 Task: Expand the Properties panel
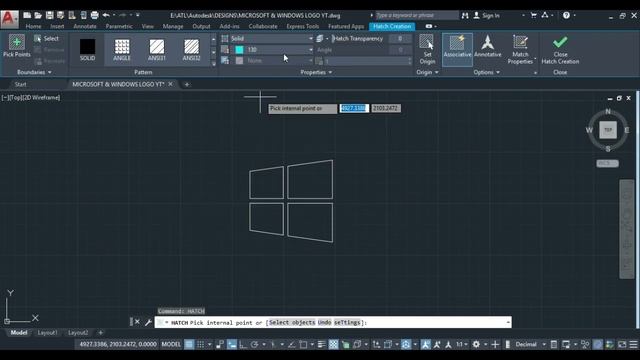[316, 72]
